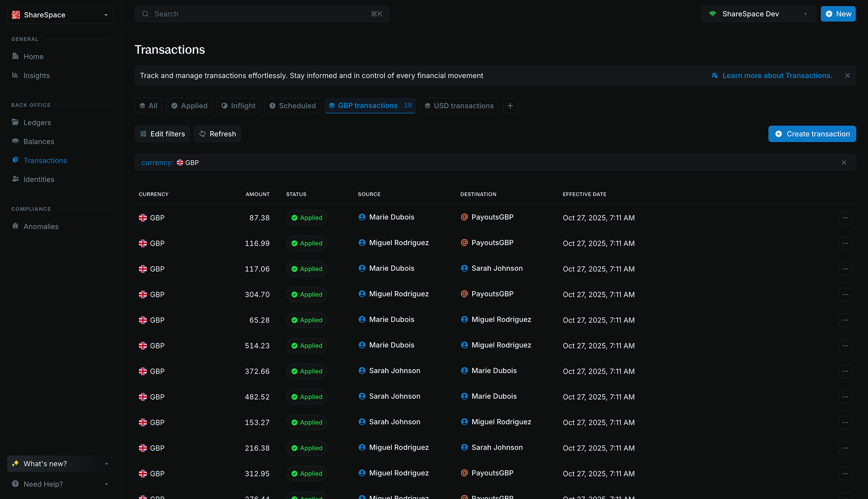This screenshot has width=868, height=499.
Task: Dismiss the Transactions info banner
Action: pyautogui.click(x=847, y=75)
